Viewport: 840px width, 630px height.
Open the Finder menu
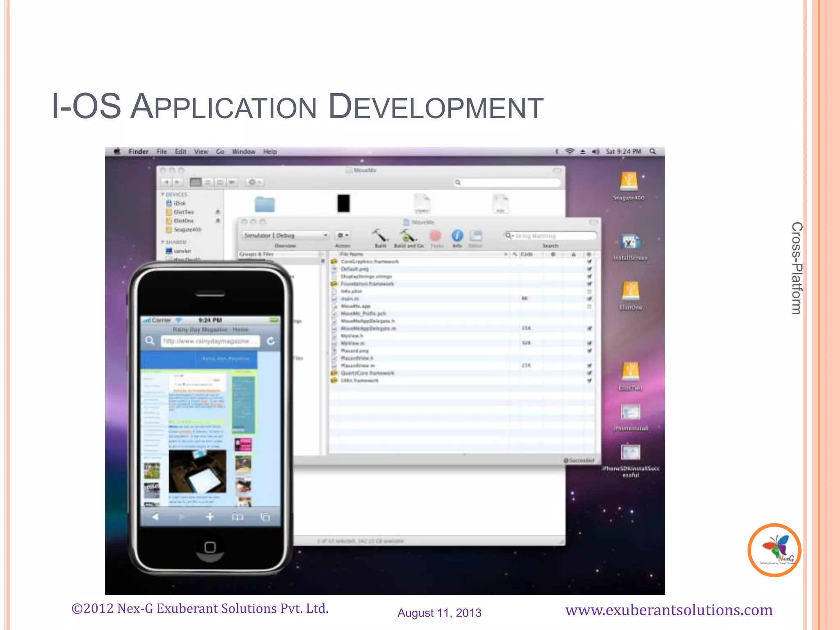[x=139, y=151]
